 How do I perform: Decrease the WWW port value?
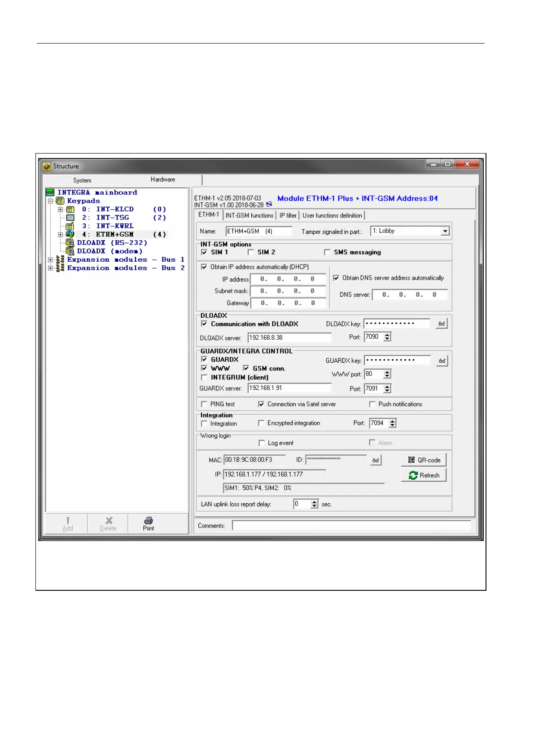click(x=388, y=376)
